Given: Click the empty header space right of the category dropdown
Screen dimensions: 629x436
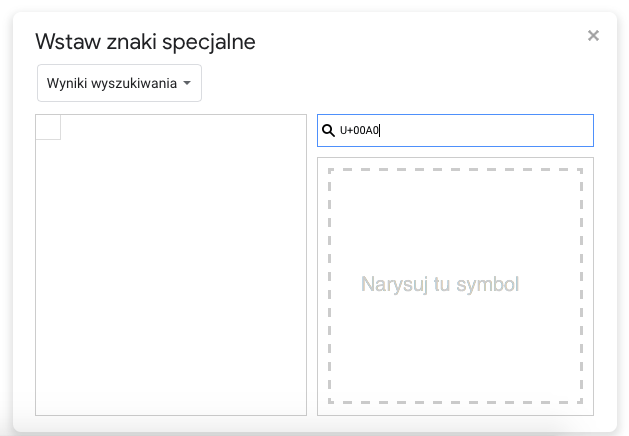Looking at the screenshot, I should [x=400, y=84].
